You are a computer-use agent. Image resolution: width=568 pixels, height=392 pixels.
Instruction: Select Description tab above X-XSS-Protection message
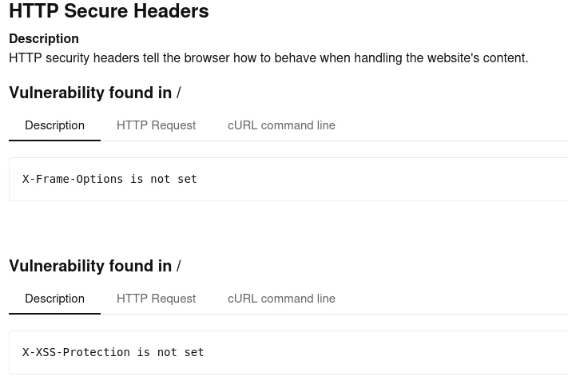click(54, 299)
